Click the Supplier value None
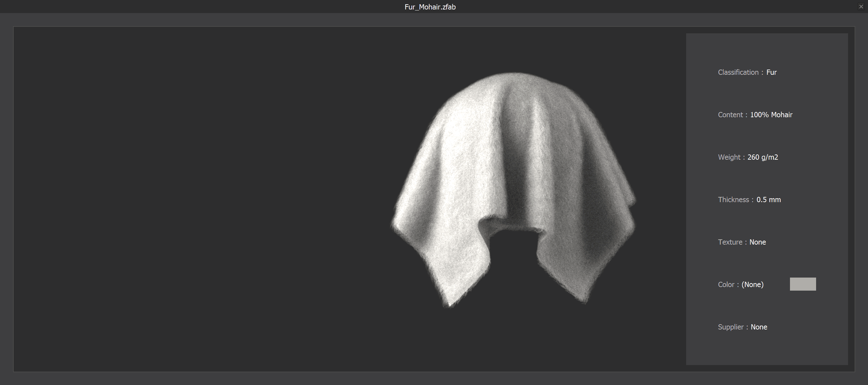The image size is (868, 385). [759, 327]
